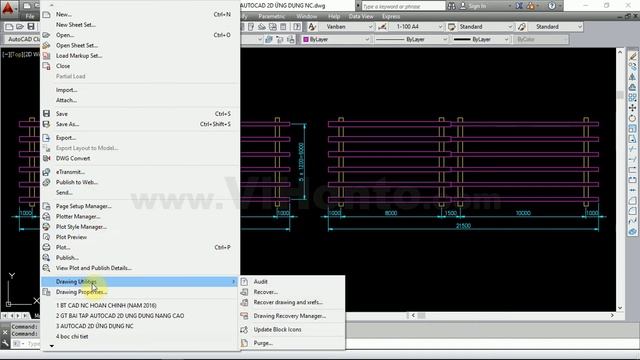The image size is (640, 360).
Task: Click Send... menu entry
Action: click(139, 193)
